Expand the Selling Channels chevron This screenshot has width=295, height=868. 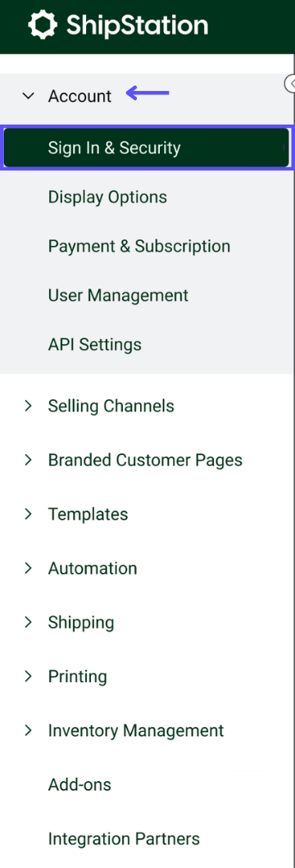coord(28,406)
